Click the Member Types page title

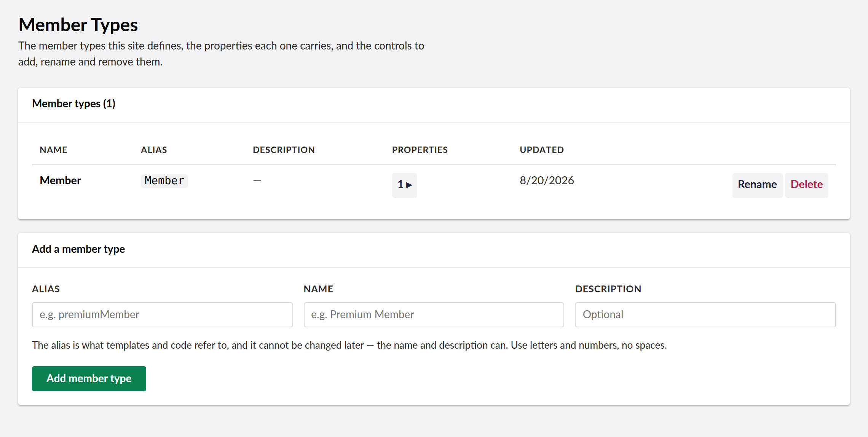click(78, 25)
